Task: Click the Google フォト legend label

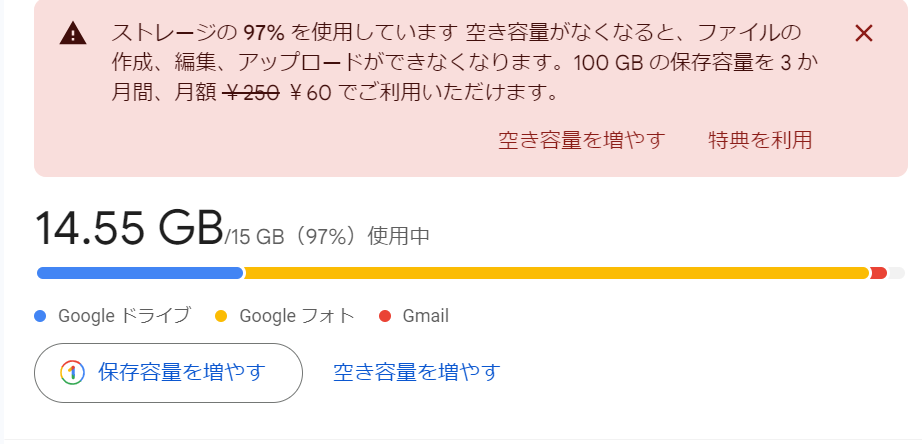Action: coord(297,316)
